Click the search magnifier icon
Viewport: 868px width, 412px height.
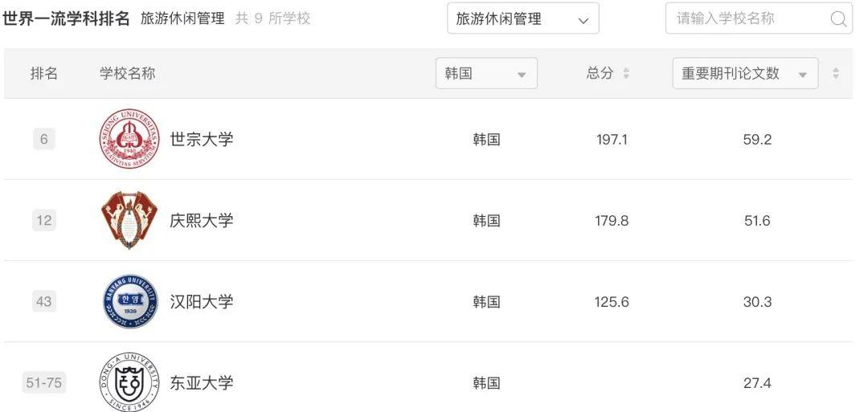pyautogui.click(x=838, y=19)
